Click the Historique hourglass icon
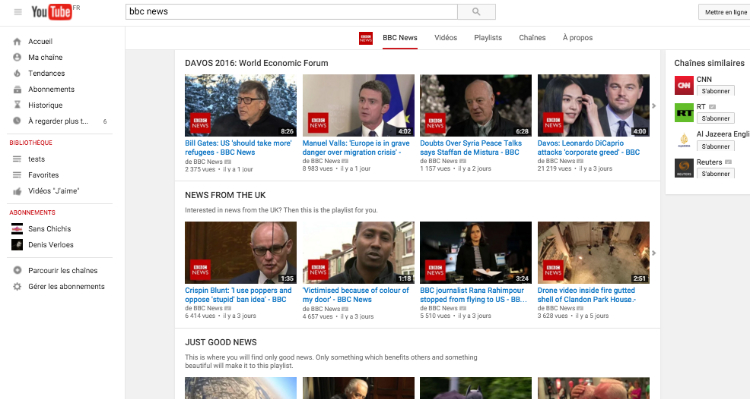The image size is (750, 399). pos(17,105)
